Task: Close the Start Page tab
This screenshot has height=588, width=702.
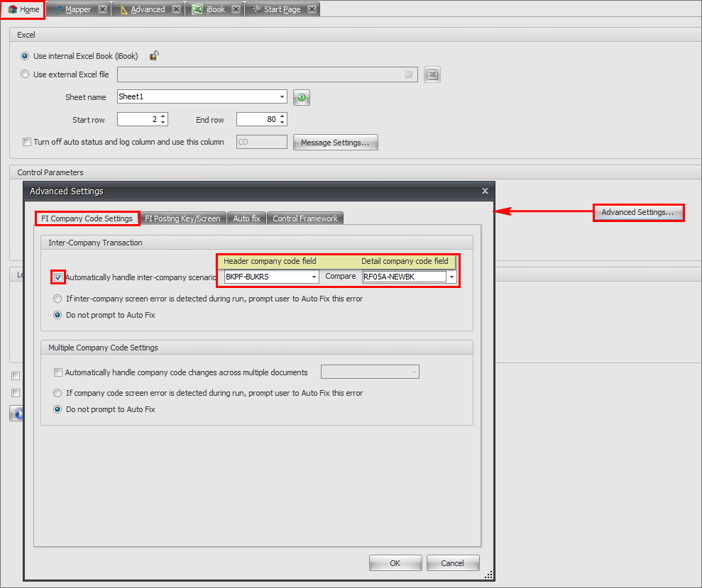Action: (312, 9)
